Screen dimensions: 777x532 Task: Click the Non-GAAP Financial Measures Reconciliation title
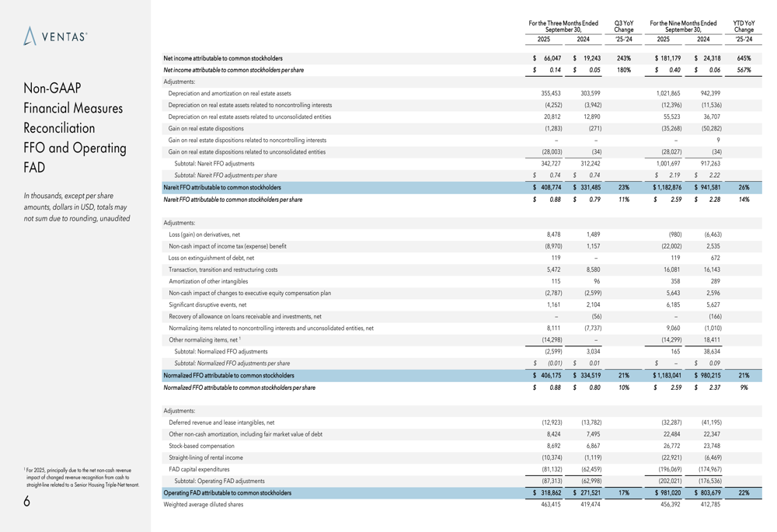coord(75,127)
